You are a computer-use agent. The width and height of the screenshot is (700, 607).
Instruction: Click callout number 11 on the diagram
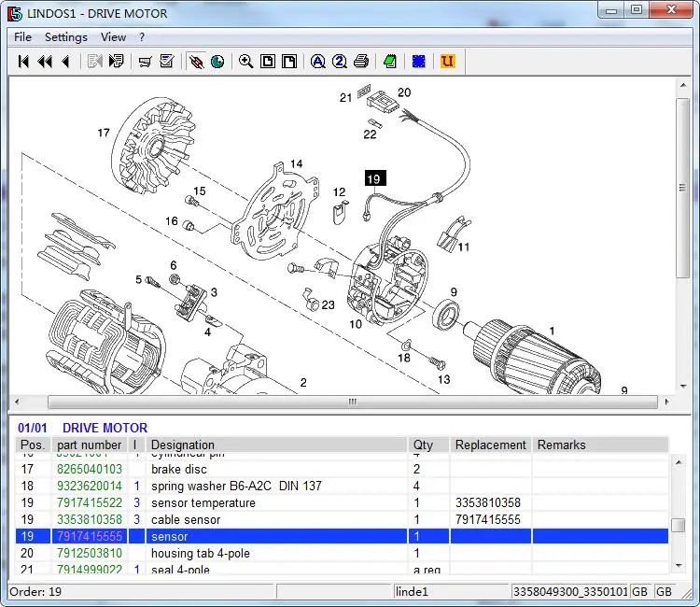point(463,247)
